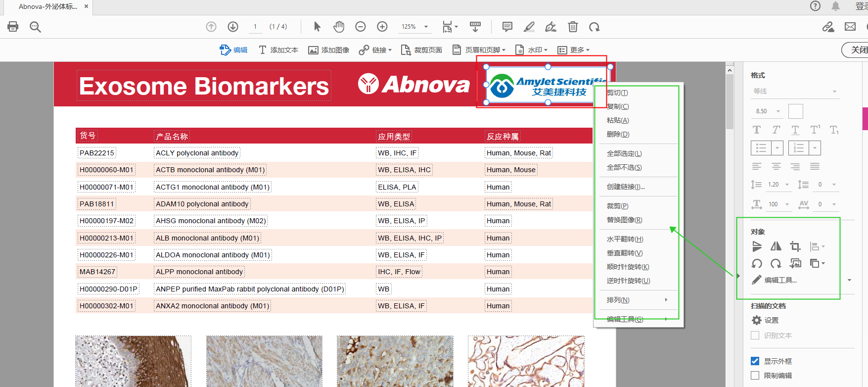Disable the 显示外框 checkbox
This screenshot has width=868, height=387.
coord(755,361)
